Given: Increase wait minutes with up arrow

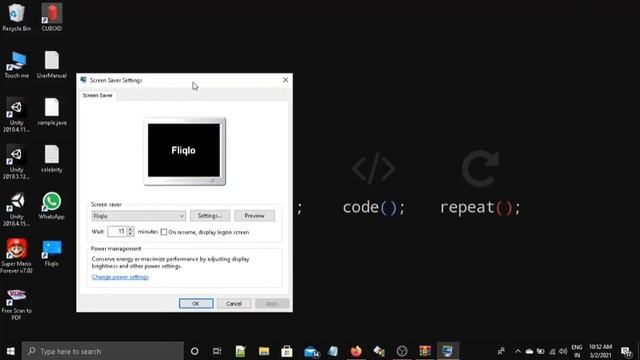Looking at the screenshot, I should [x=130, y=229].
